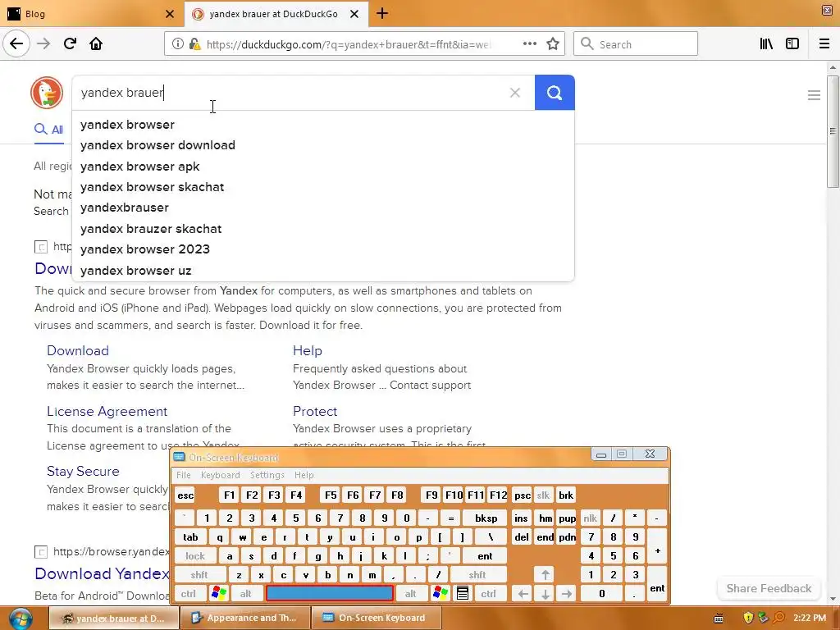Toggle the left ctrl key on keyboard
840x630 pixels.
[189, 593]
